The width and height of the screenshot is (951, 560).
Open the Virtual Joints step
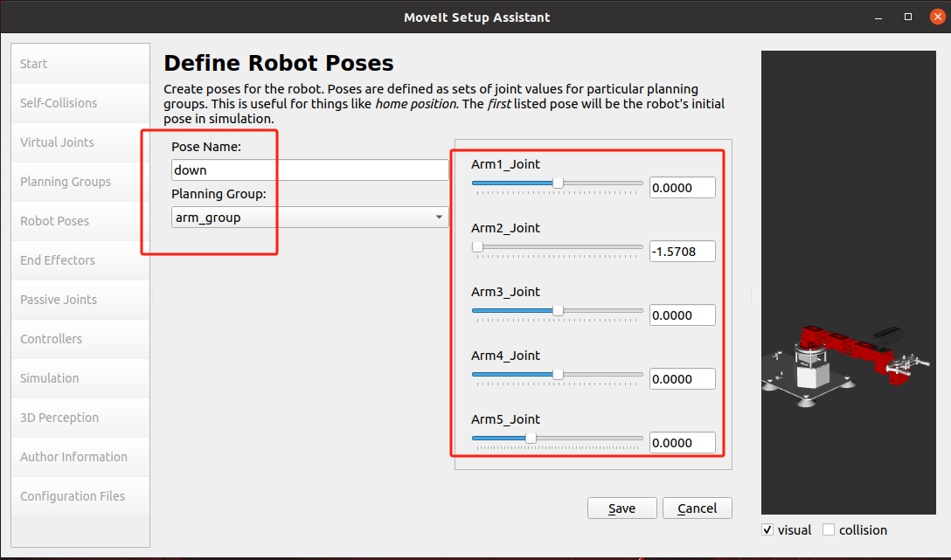click(80, 142)
